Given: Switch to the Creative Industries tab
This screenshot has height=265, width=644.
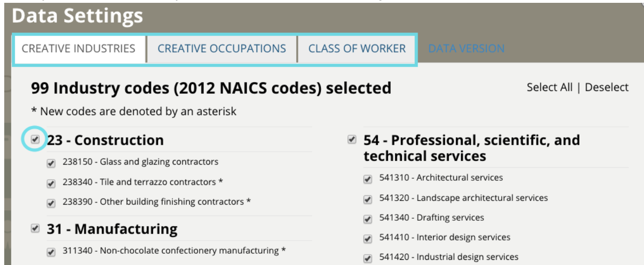Looking at the screenshot, I should 79,49.
